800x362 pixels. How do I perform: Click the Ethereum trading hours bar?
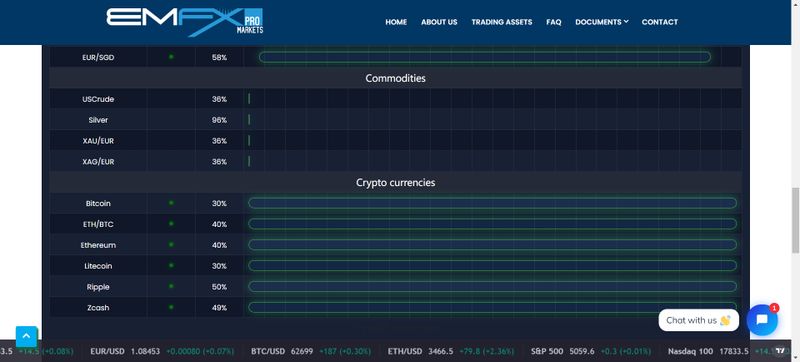click(492, 245)
